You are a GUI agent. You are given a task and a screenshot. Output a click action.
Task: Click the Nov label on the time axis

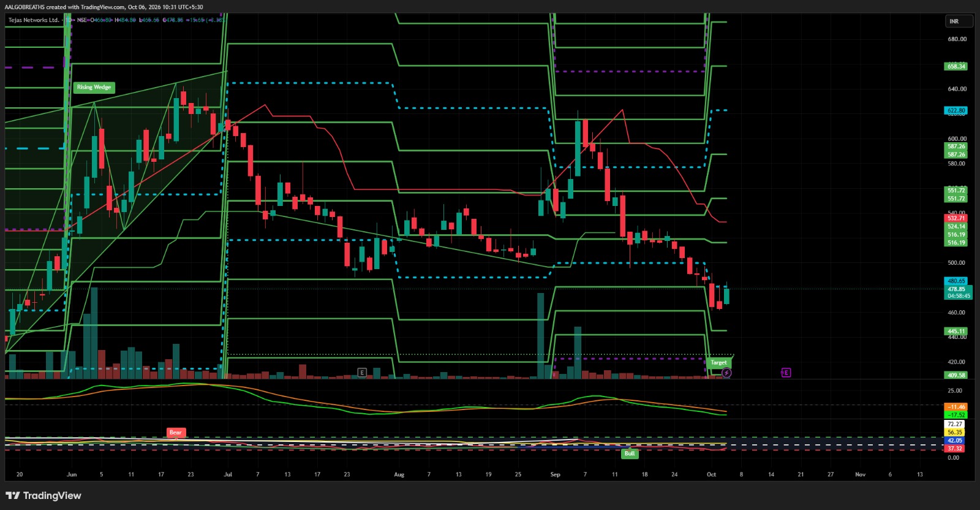pyautogui.click(x=861, y=474)
